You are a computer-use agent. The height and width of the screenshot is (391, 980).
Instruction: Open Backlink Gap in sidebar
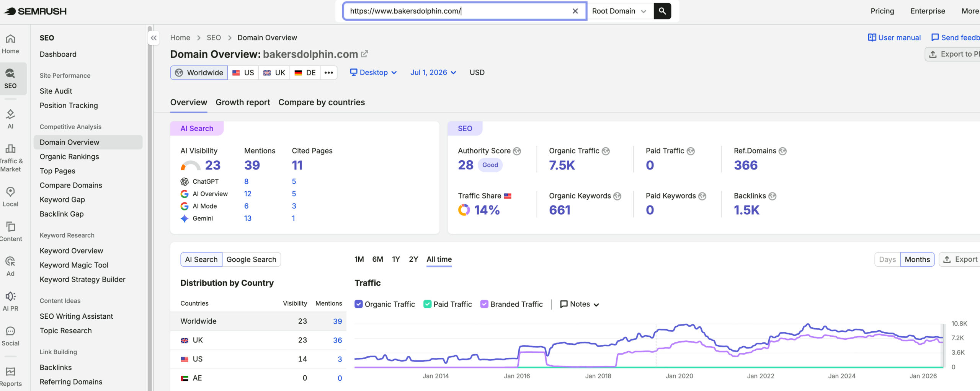[x=62, y=214]
